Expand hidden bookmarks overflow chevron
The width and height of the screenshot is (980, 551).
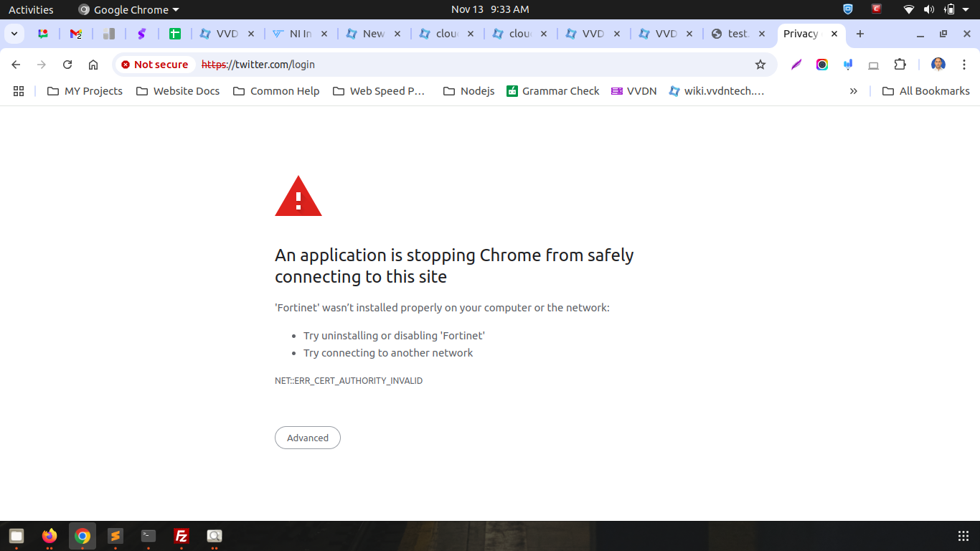[853, 91]
